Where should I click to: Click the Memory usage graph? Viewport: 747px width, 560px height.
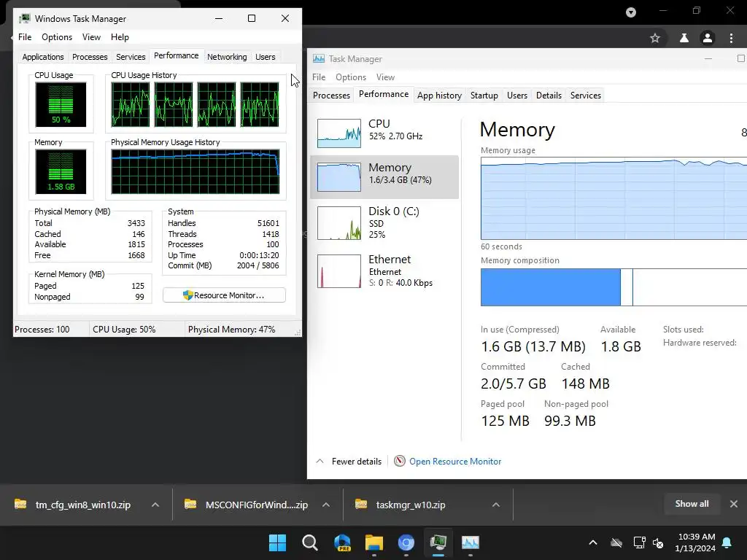coord(614,198)
